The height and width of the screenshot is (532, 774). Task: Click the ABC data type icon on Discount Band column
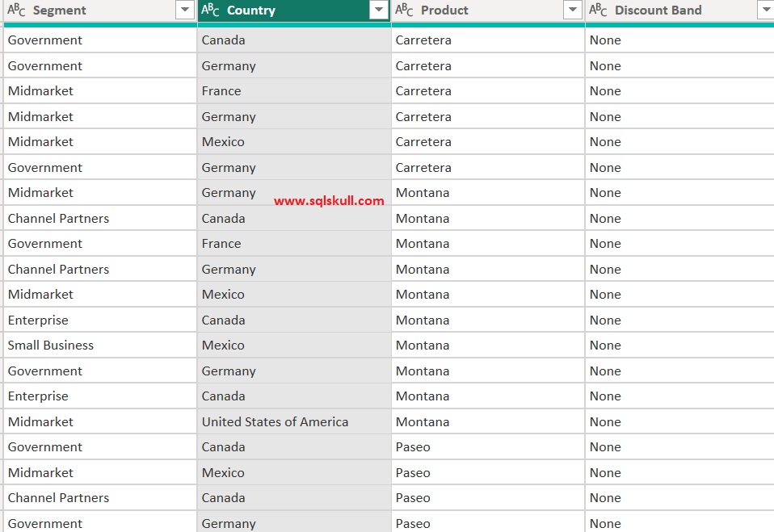coord(598,10)
